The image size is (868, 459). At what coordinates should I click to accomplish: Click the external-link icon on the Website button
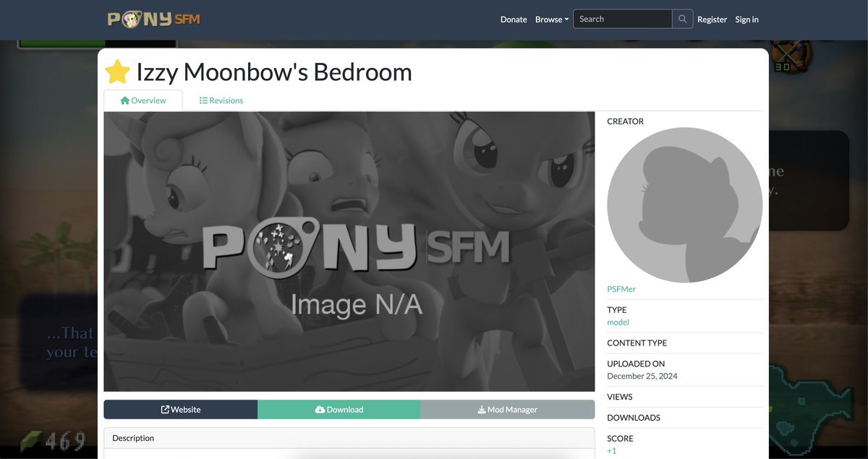(x=164, y=409)
